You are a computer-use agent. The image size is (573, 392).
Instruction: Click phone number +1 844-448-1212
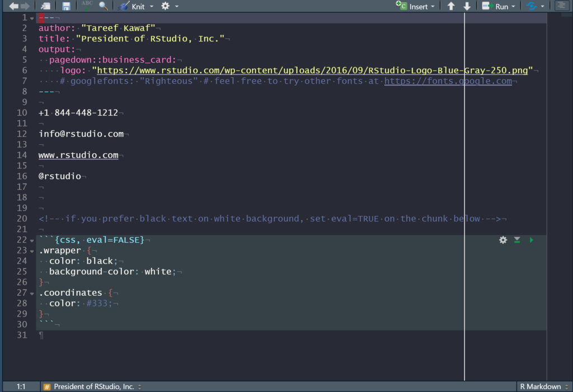tap(78, 113)
